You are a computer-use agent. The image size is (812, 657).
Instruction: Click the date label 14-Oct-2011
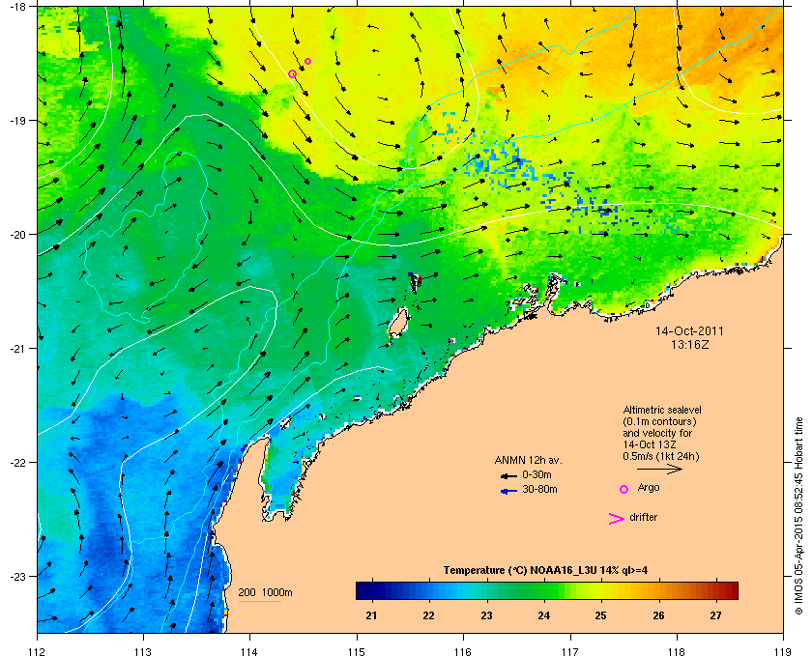click(x=689, y=331)
